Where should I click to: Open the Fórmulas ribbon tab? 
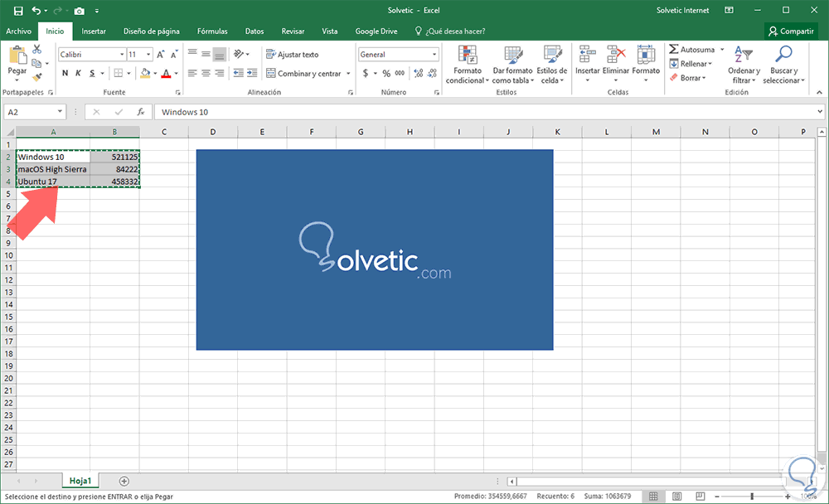coord(212,31)
